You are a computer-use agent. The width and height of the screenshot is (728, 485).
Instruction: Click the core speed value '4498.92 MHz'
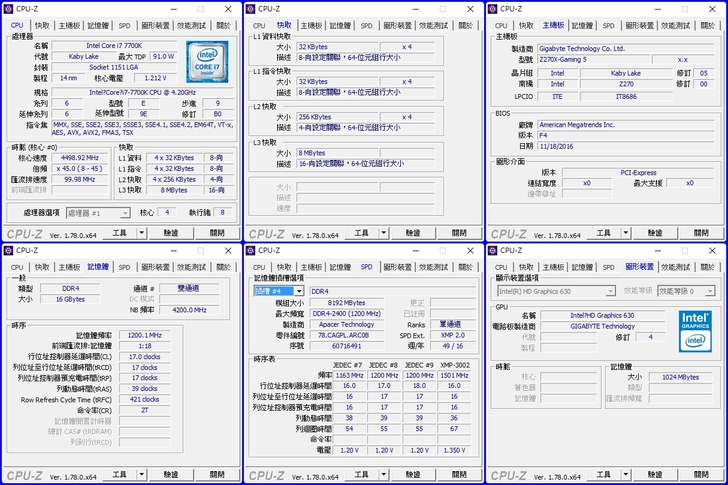click(79, 158)
